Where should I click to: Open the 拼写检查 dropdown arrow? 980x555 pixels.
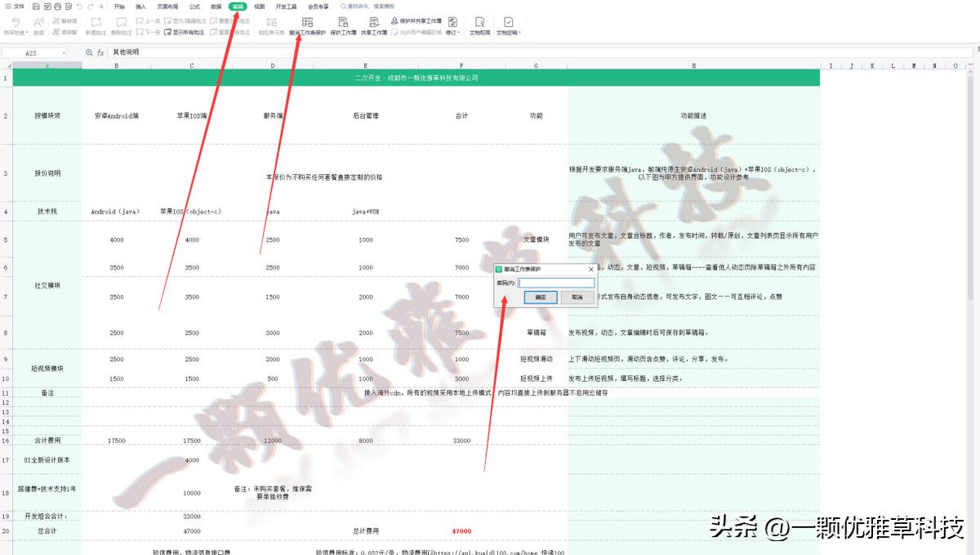(x=26, y=33)
